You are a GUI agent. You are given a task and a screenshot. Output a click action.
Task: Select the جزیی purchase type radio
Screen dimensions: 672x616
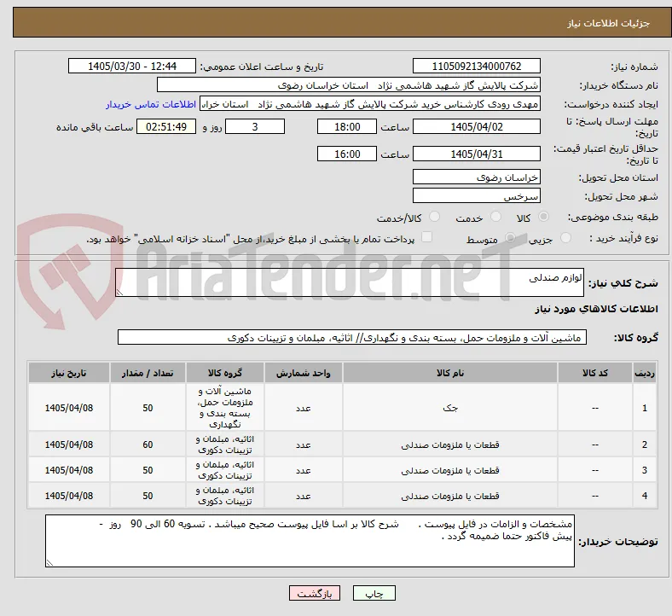click(565, 237)
